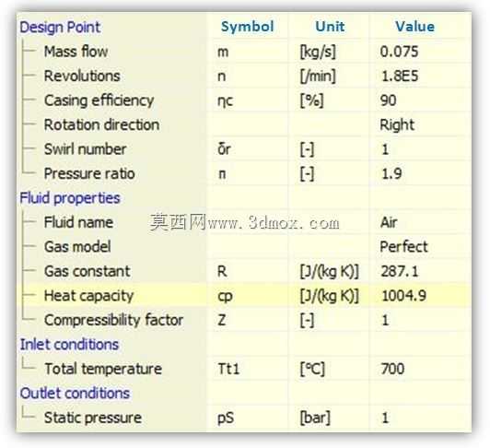Click the Value column header

tap(415, 27)
